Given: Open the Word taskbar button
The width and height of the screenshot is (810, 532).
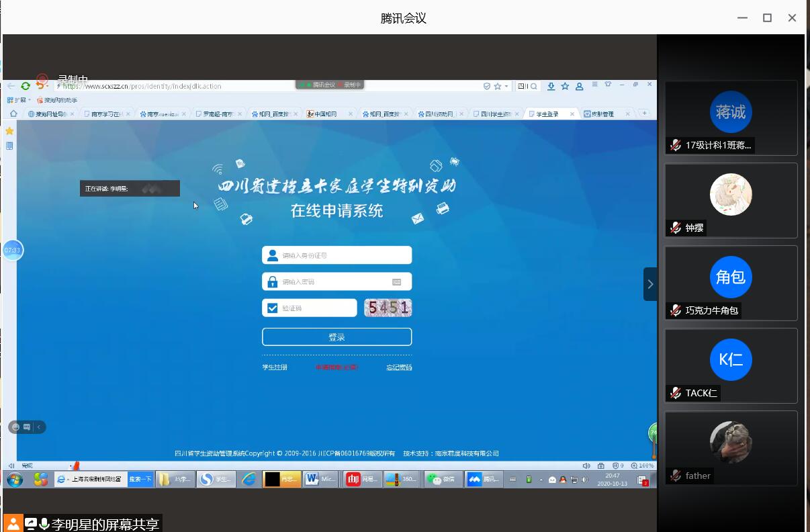Looking at the screenshot, I should click(321, 479).
